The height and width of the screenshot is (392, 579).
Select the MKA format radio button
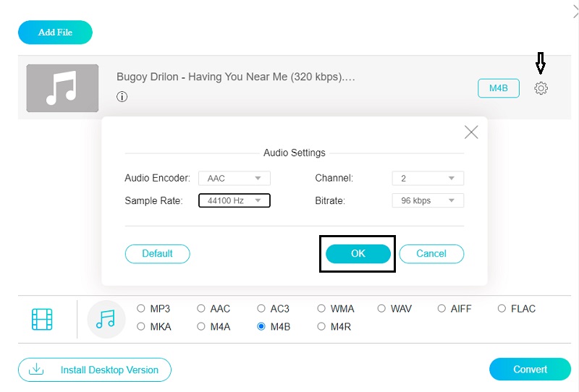tap(141, 327)
